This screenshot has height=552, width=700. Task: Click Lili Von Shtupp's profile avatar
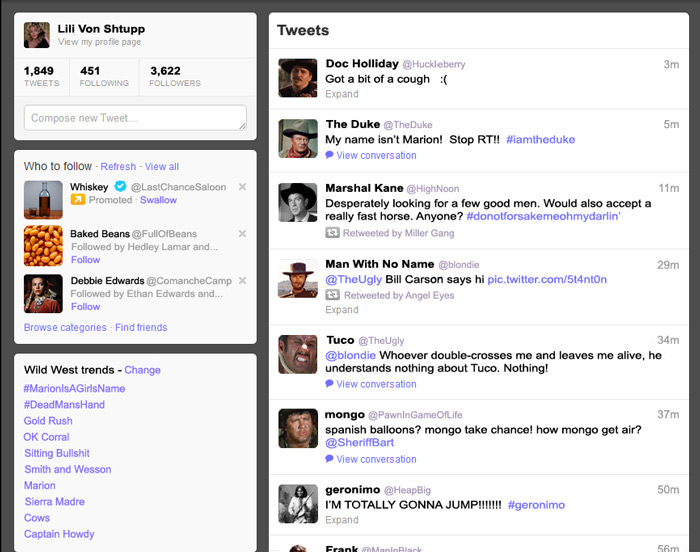click(37, 35)
